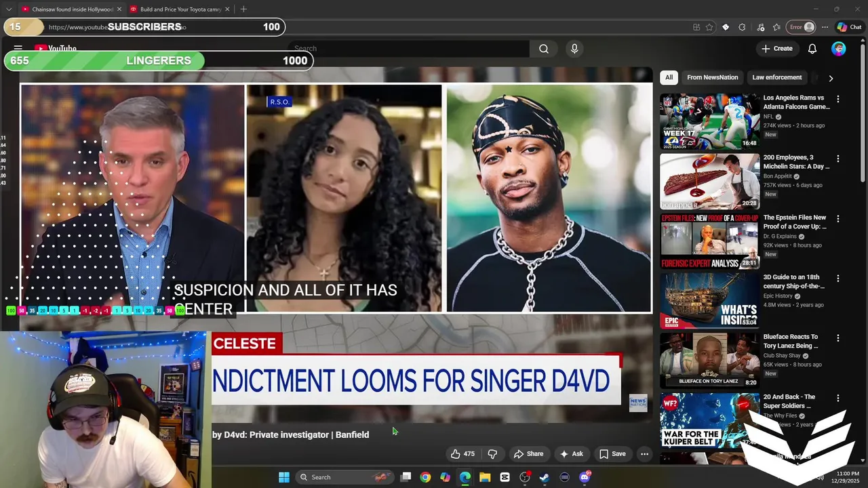Screen dimensions: 868x488
Task: Select the Law enforcement chip
Action: pos(777,77)
